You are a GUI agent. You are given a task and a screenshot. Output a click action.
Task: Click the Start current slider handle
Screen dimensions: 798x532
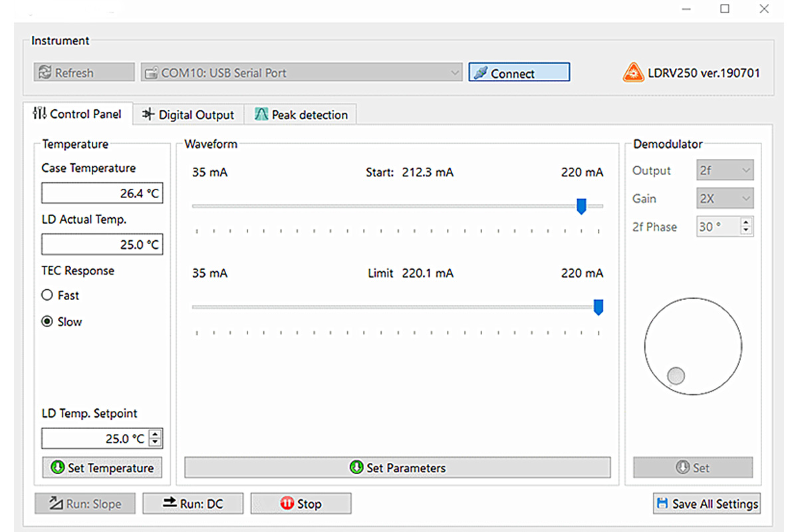pos(581,206)
